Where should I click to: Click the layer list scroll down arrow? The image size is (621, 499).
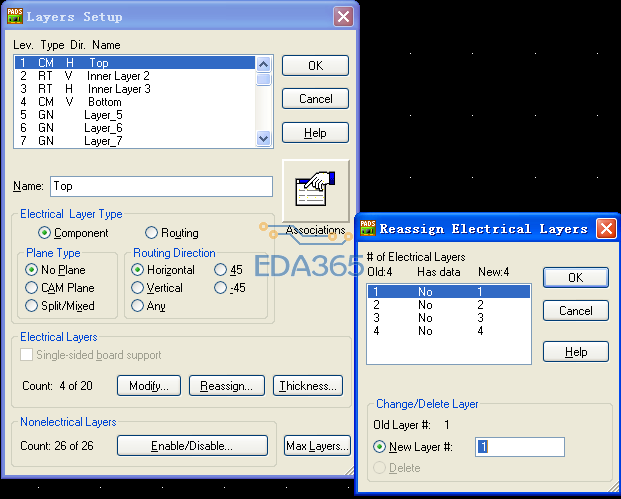[x=264, y=139]
